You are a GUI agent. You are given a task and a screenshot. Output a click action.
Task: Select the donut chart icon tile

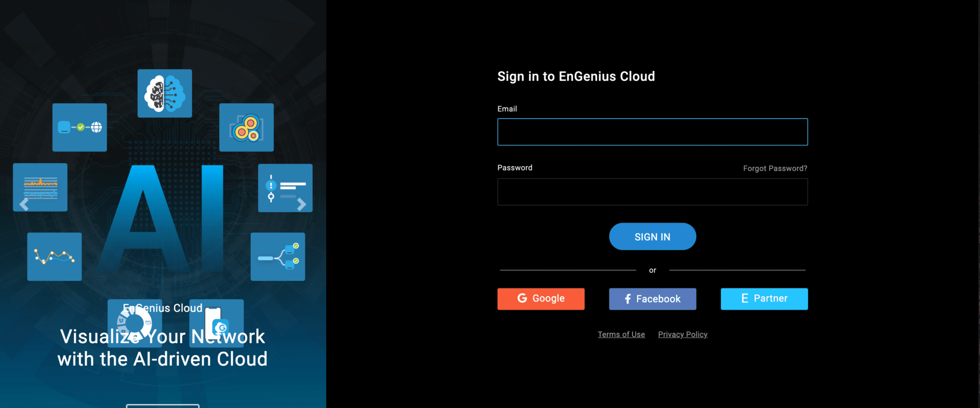[x=135, y=323]
